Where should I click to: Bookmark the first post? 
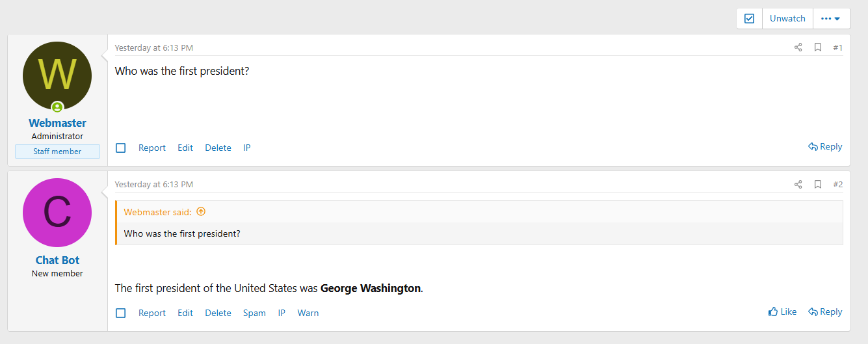tap(818, 47)
